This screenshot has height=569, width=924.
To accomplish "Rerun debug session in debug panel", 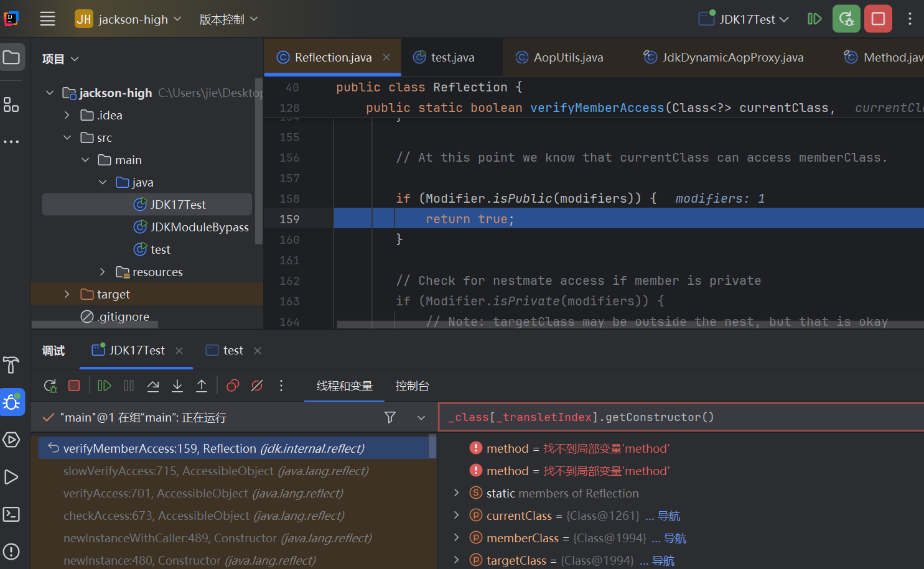I will coord(50,386).
